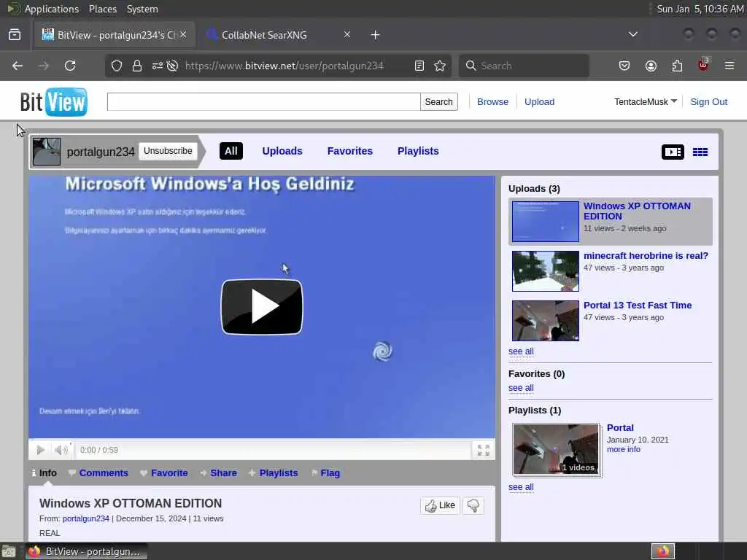The width and height of the screenshot is (747, 560).
Task: Reload the page with the refresh icon
Action: (70, 66)
